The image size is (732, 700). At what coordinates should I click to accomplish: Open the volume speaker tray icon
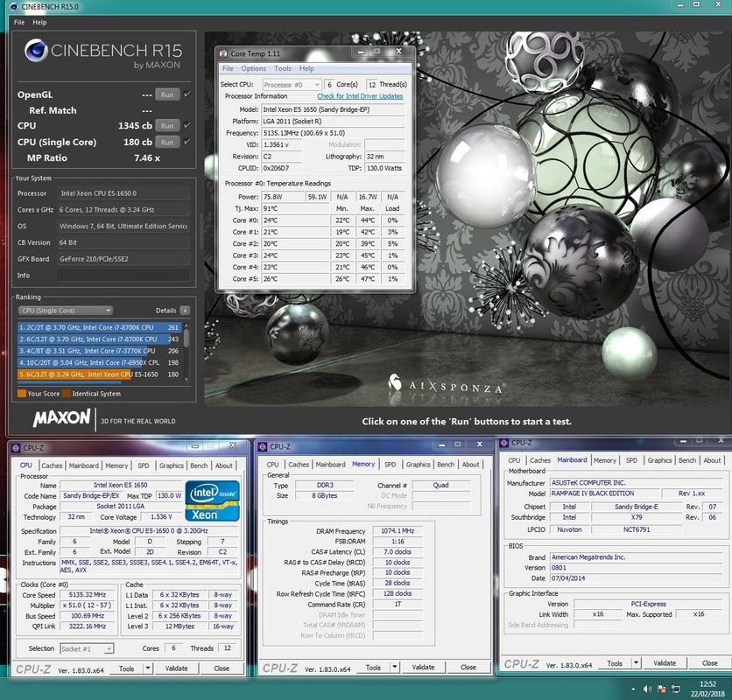(647, 689)
